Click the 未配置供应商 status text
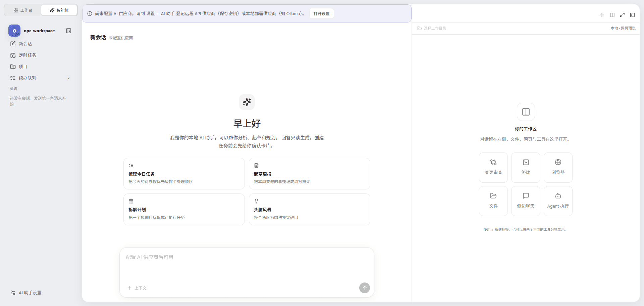644x306 pixels. 121,38
